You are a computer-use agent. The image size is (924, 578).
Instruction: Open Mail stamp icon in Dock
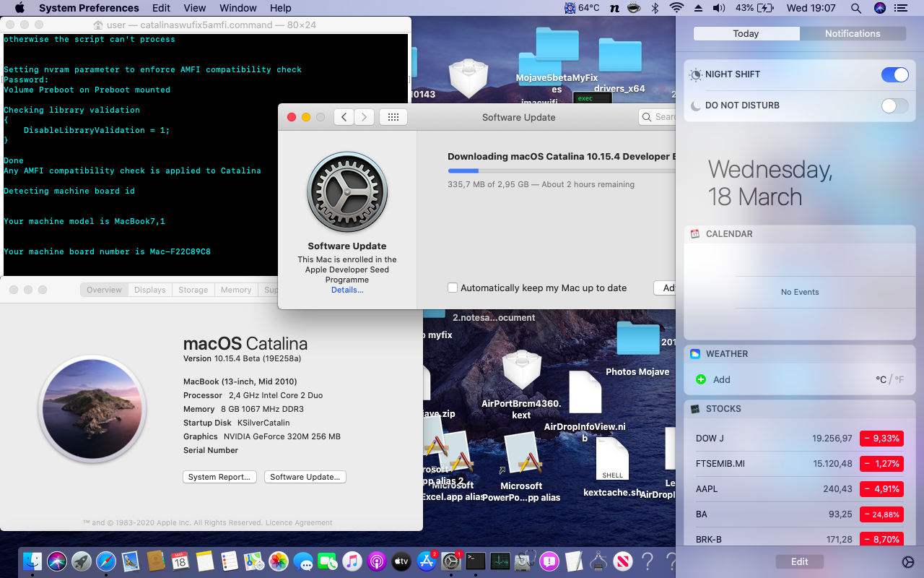pos(131,561)
